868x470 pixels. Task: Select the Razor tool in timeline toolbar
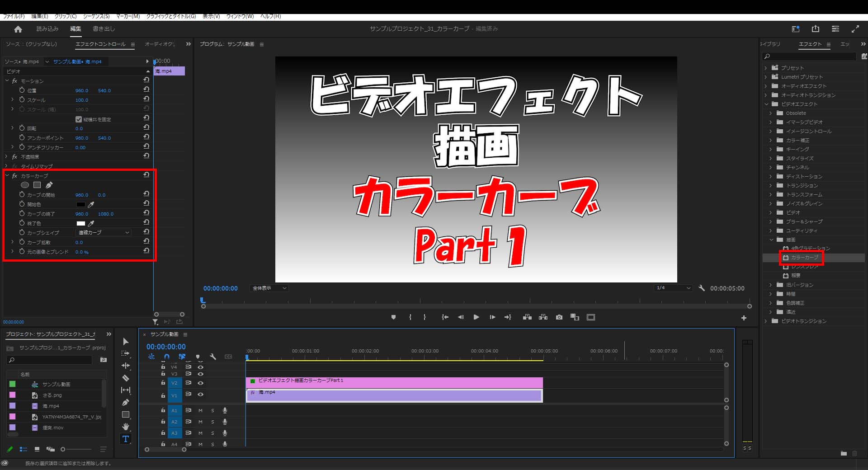coord(126,378)
